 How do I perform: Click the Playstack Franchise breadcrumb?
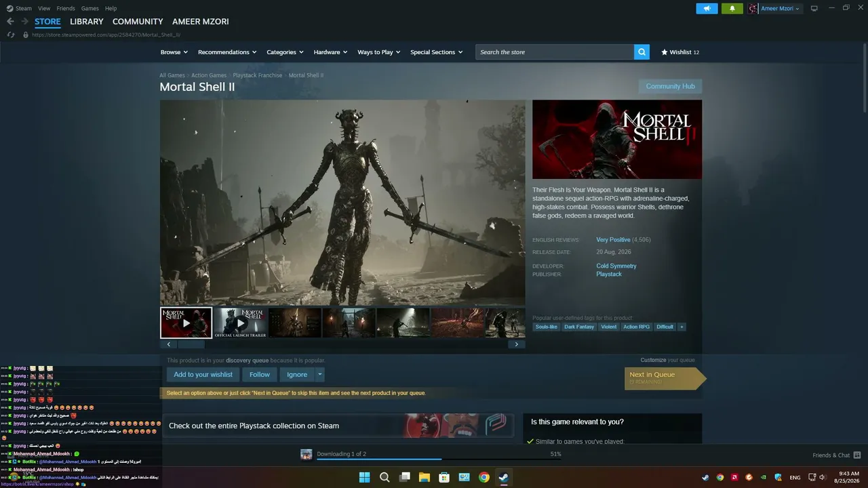click(x=258, y=75)
